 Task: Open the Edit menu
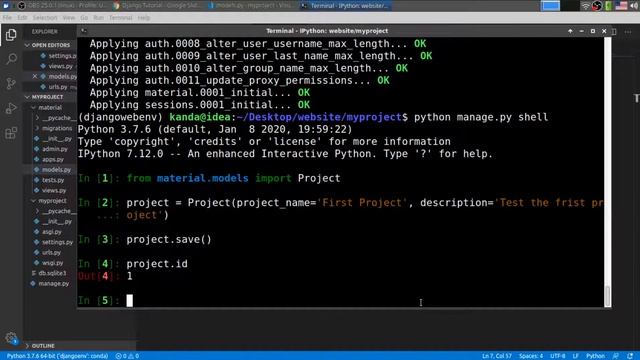coord(22,18)
